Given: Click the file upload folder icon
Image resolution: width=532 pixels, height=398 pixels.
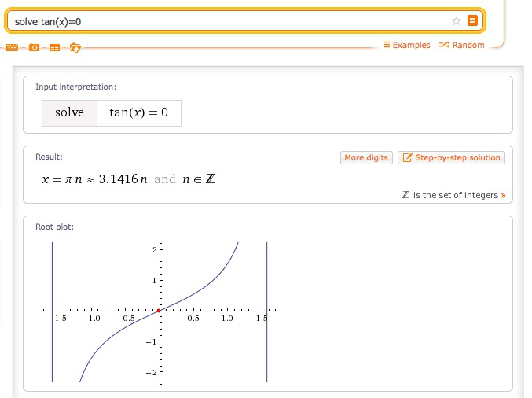Looking at the screenshot, I should click(75, 48).
